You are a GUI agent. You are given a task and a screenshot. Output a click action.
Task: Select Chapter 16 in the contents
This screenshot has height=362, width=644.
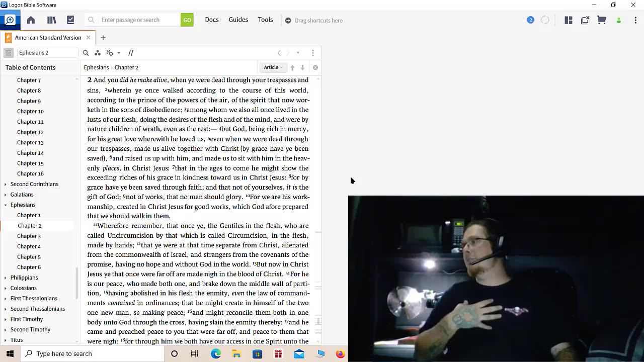click(x=30, y=174)
